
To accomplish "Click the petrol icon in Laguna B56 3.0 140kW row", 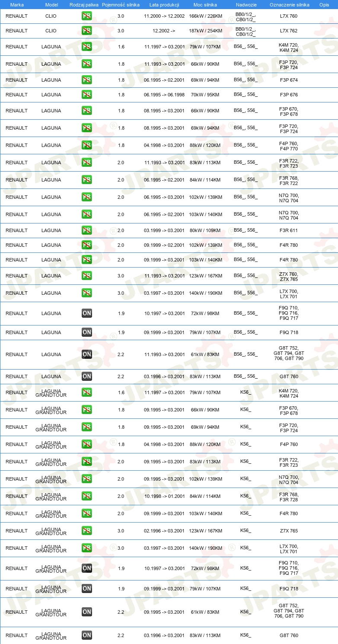I will pyautogui.click(x=86, y=293).
